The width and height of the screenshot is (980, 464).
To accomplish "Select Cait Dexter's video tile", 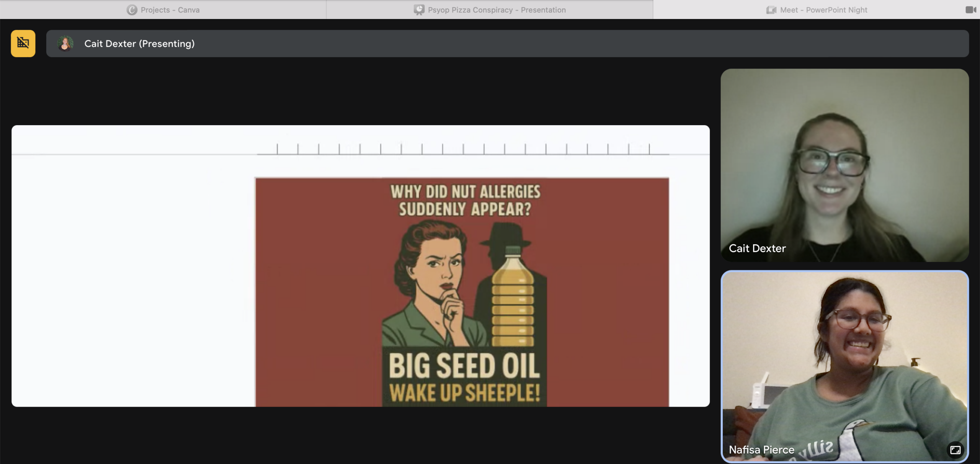I will 844,165.
